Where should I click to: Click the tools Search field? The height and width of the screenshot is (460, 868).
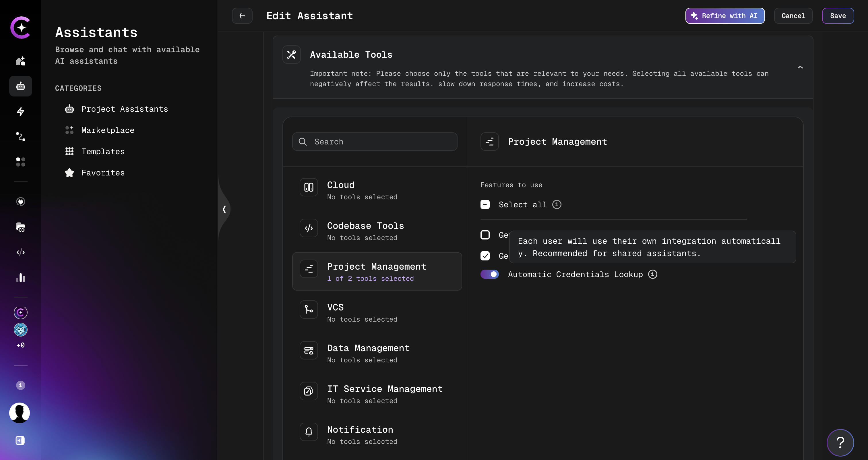pos(375,142)
